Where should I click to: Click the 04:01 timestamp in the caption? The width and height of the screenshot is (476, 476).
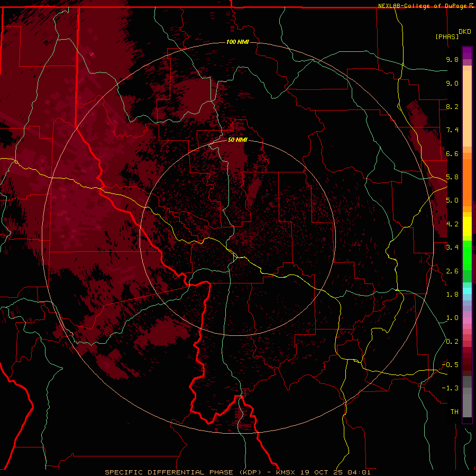click(x=359, y=472)
